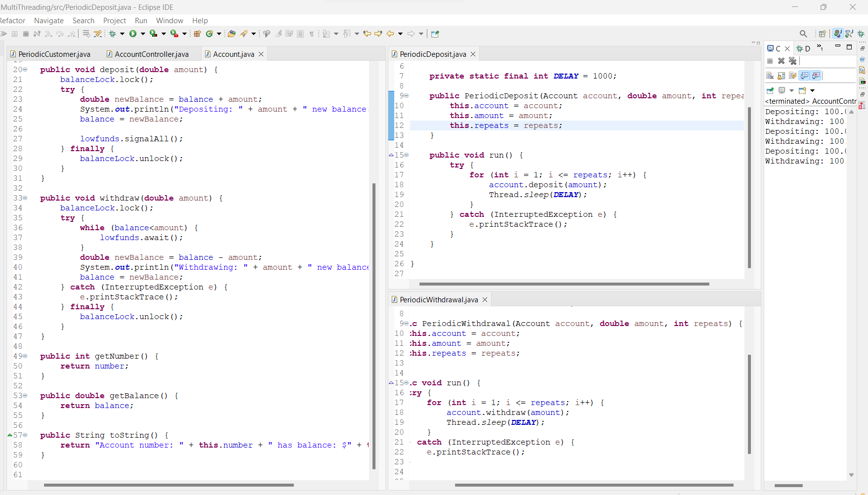Switch to the Debug perspective icon
This screenshot has width=868, height=495.
(861, 34)
